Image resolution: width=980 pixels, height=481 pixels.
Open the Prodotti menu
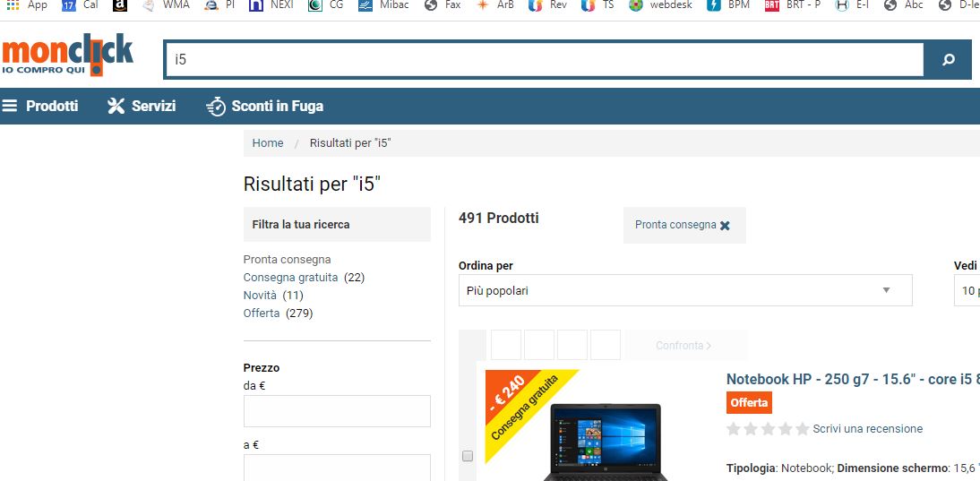[52, 107]
